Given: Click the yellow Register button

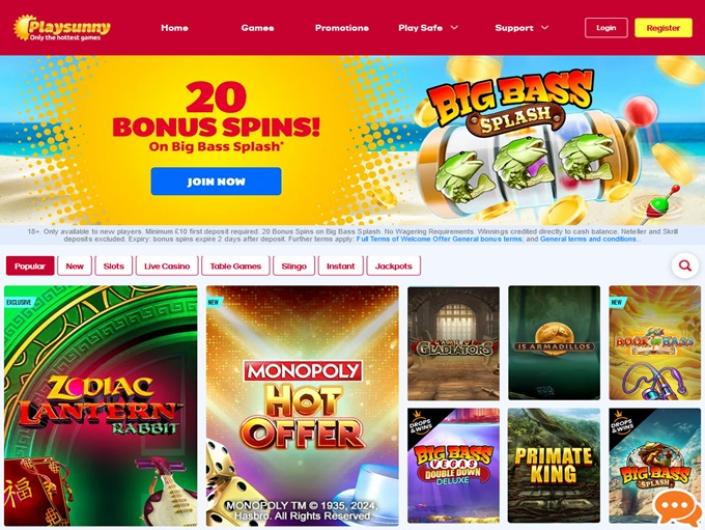Looking at the screenshot, I should (663, 28).
